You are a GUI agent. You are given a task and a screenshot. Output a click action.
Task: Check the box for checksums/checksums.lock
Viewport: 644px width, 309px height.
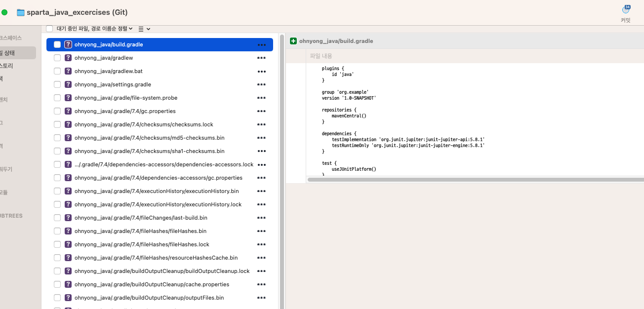coord(57,124)
